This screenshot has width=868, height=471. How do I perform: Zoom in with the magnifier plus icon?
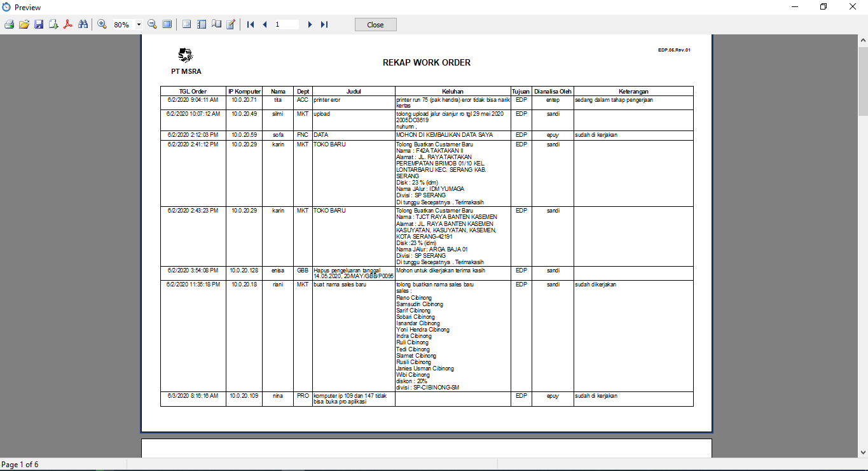(x=102, y=24)
